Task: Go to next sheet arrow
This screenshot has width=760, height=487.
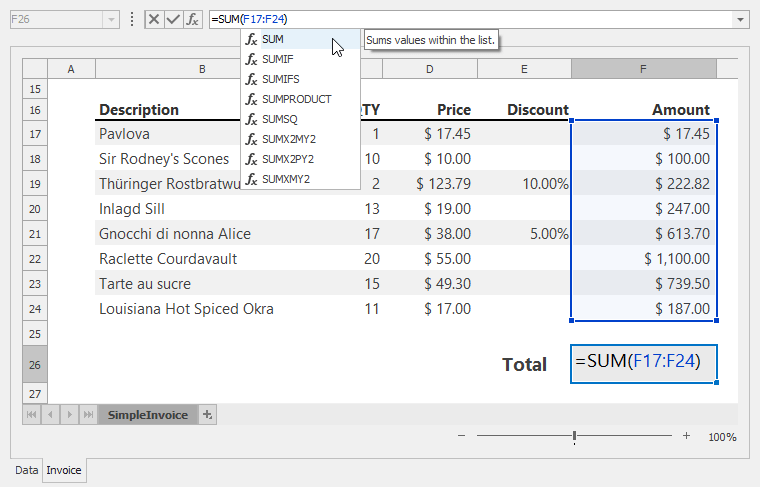Action: pos(69,414)
